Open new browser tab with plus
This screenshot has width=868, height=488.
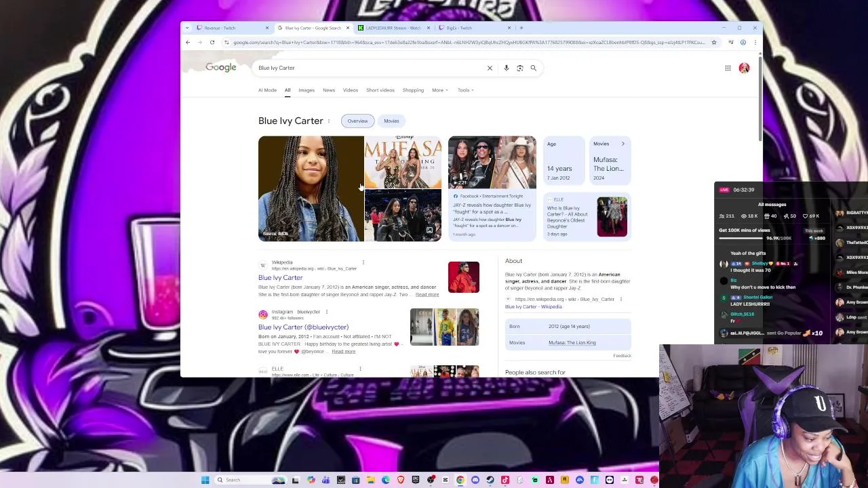(x=521, y=28)
